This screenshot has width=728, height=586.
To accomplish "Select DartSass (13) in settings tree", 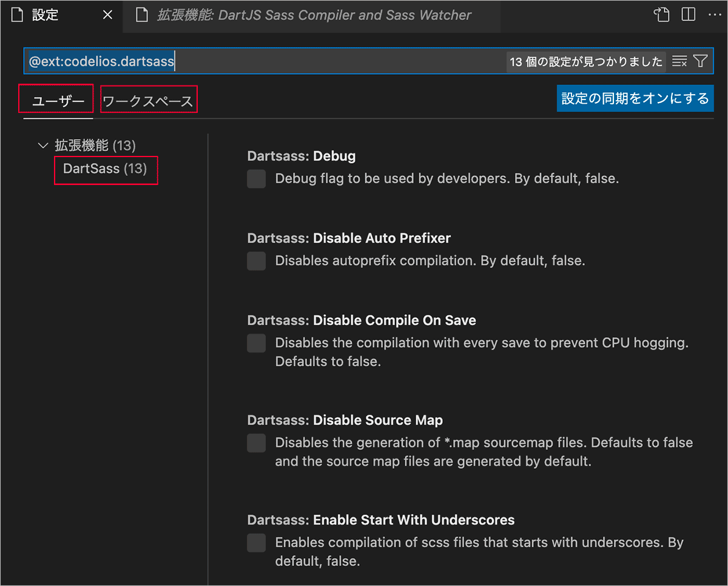I will point(105,169).
